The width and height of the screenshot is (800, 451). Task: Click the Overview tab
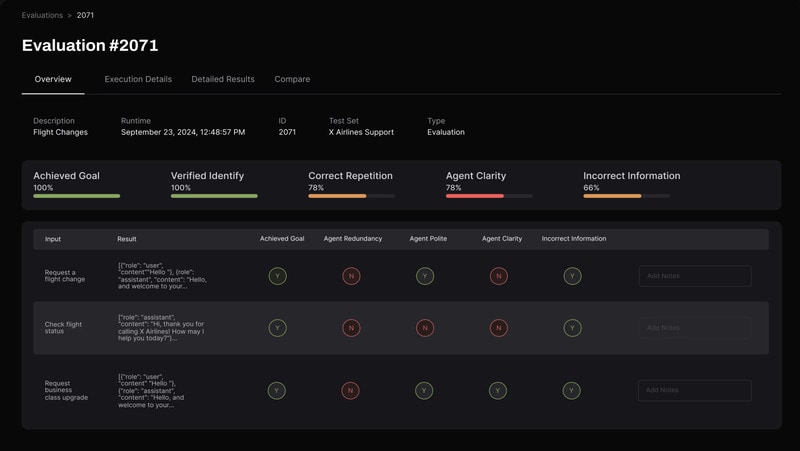click(x=53, y=79)
